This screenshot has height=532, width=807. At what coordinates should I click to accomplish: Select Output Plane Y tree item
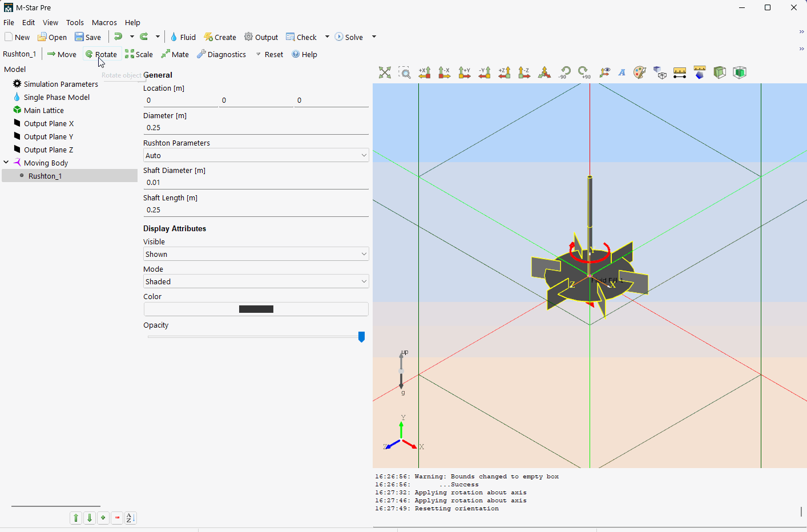click(x=49, y=136)
